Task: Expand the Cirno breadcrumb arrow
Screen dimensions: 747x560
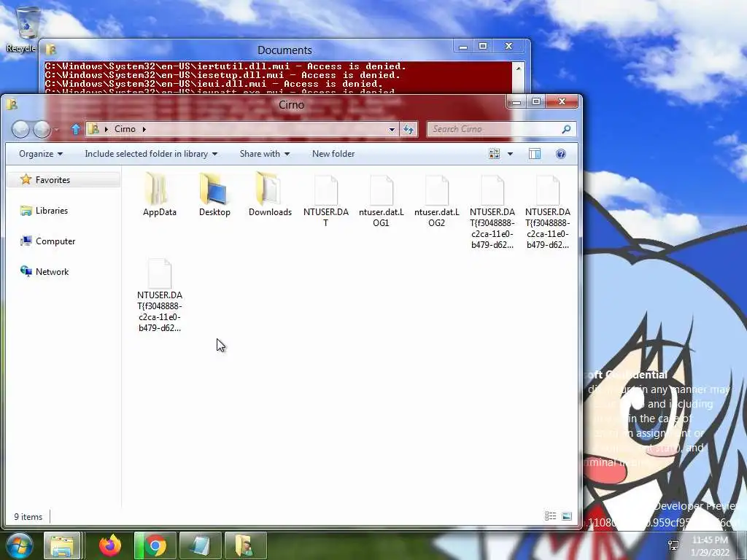Action: (144, 129)
